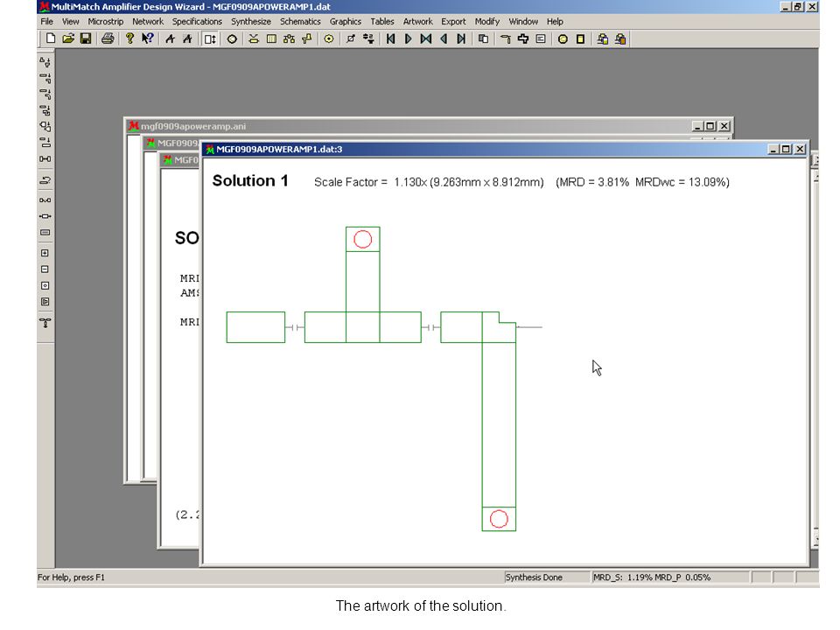Toggle the pressed rectangle-with-arrows toolbar button
The height and width of the screenshot is (630, 840).
210,38
